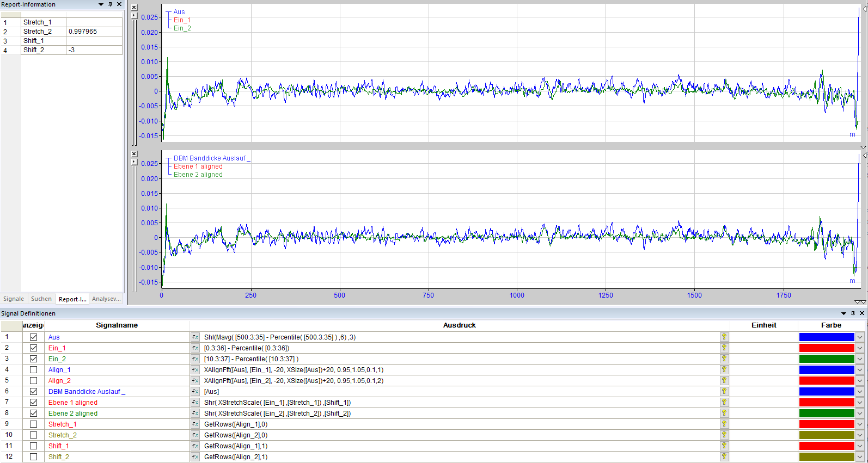This screenshot has width=868, height=463.
Task: Click the help icon in the Align_2 row
Action: coord(724,381)
